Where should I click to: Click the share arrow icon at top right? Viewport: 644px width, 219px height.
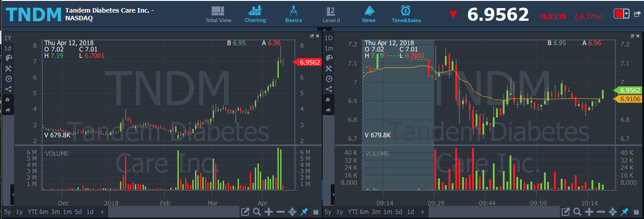coord(637,14)
